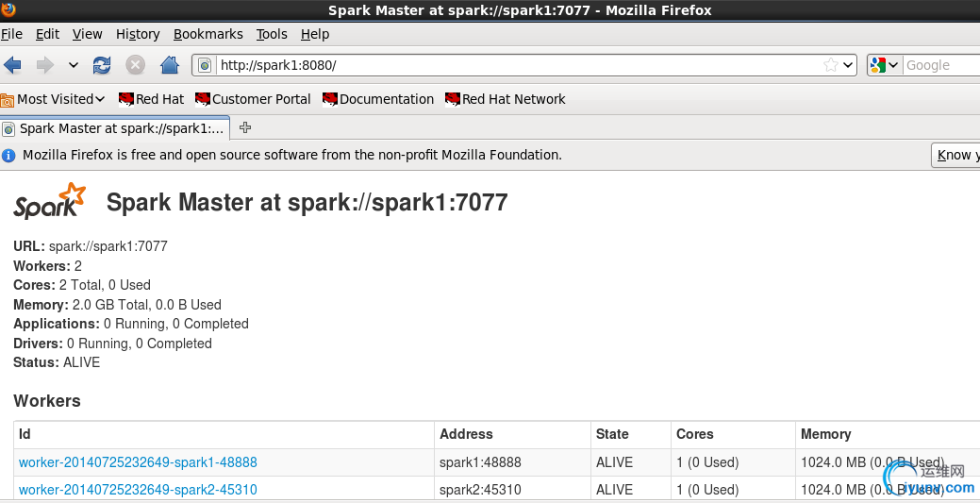Click the Drivers: 0 Running line

[x=112, y=344]
